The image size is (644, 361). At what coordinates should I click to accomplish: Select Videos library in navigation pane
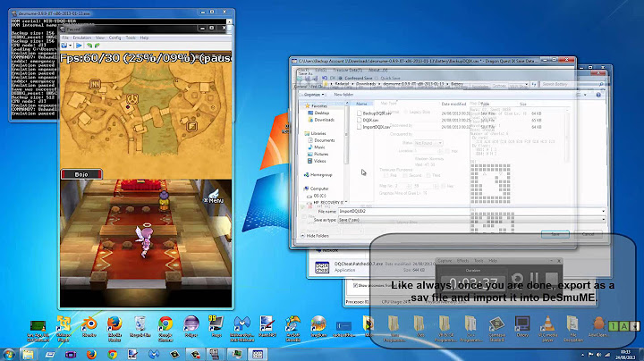click(317, 161)
